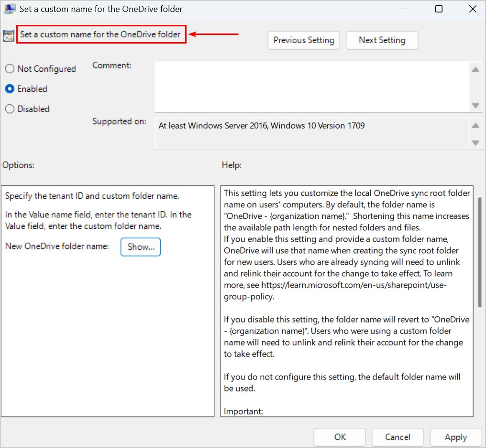
Task: Select the Disabled radio button
Action: click(10, 109)
